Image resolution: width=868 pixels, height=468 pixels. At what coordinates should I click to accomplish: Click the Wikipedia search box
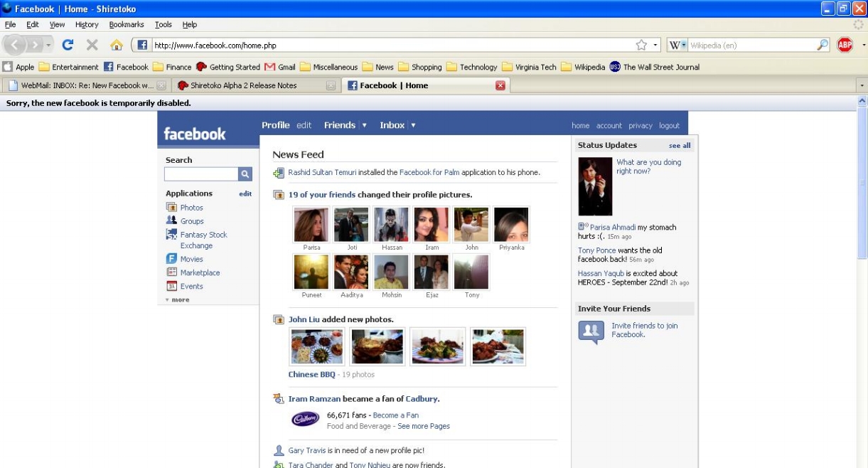click(752, 45)
